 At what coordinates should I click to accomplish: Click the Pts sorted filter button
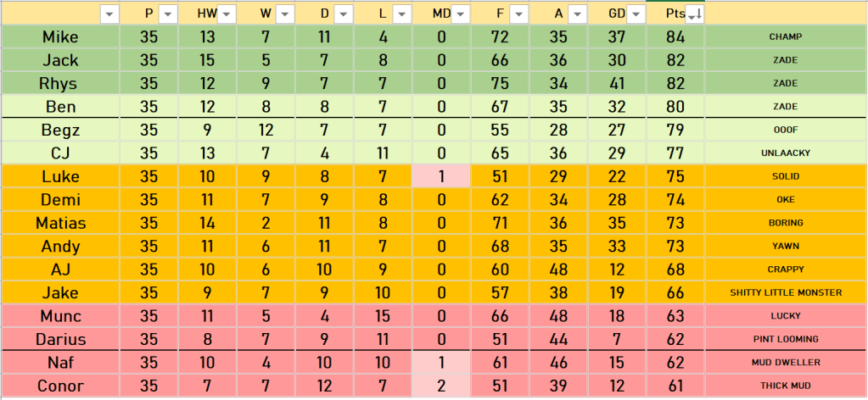click(x=694, y=14)
